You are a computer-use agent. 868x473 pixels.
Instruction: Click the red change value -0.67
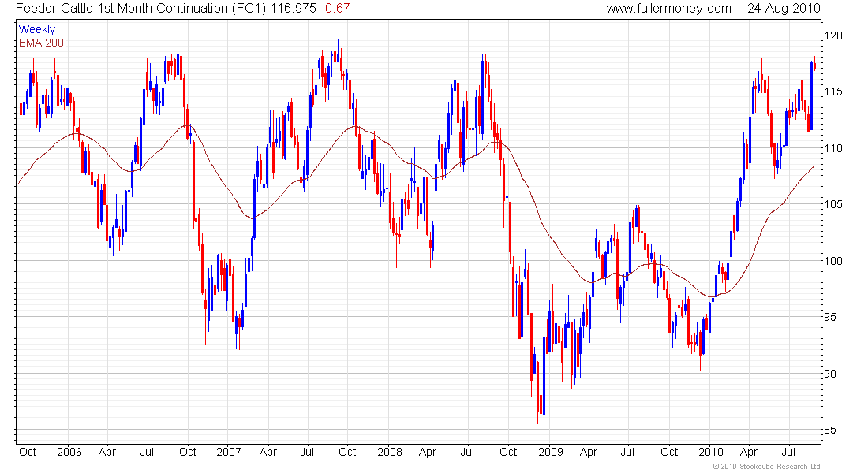335,9
